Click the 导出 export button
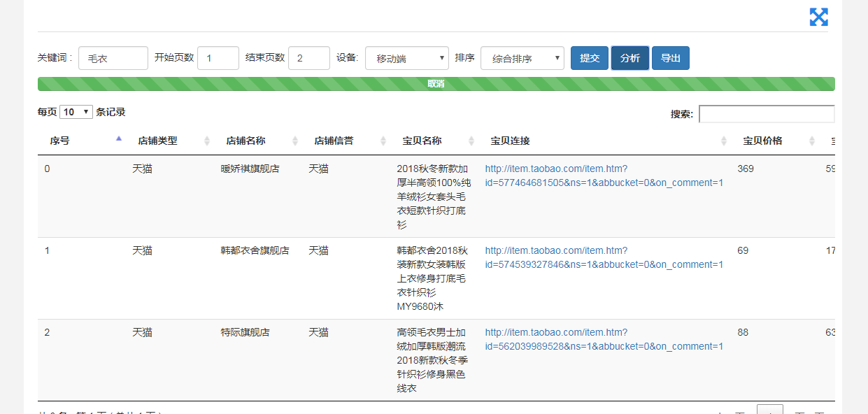 (x=670, y=58)
